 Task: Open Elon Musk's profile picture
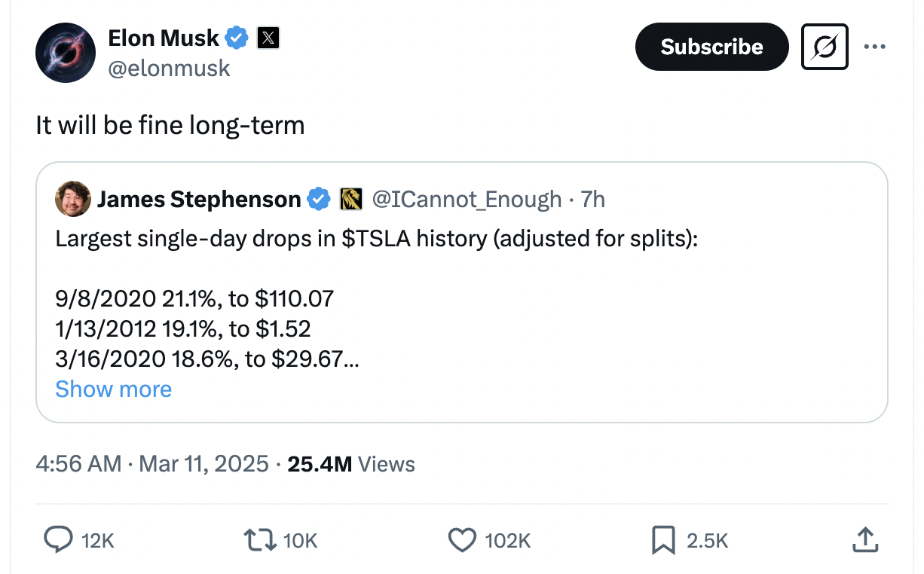[66, 53]
